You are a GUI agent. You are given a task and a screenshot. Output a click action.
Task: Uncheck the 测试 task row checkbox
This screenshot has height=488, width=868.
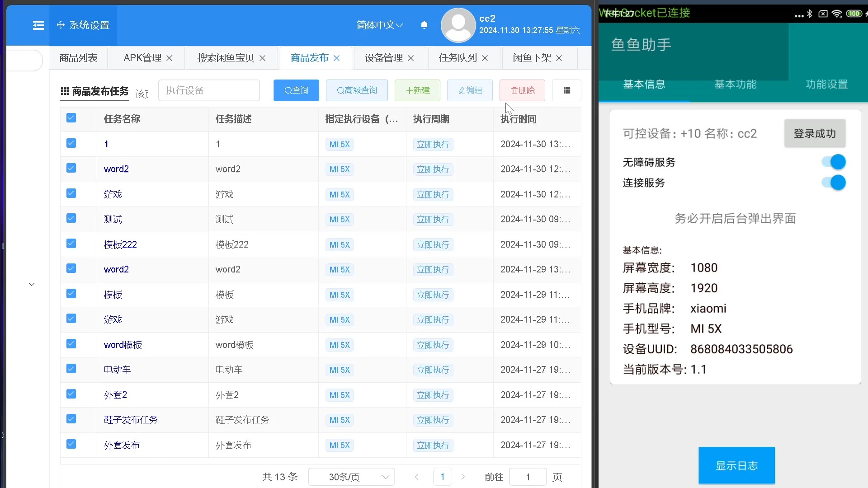tap(71, 218)
